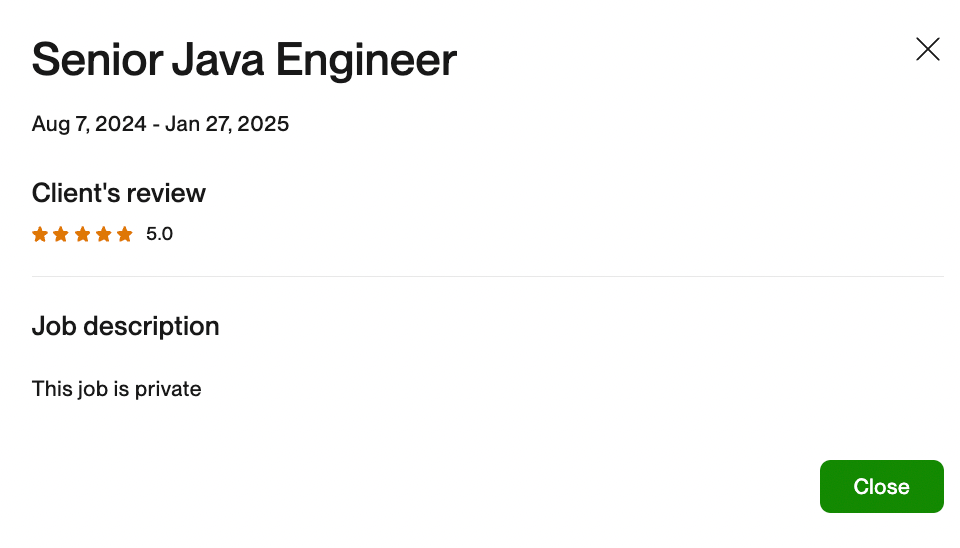Click the middle star of the rating
The image size is (960, 548).
(82, 235)
